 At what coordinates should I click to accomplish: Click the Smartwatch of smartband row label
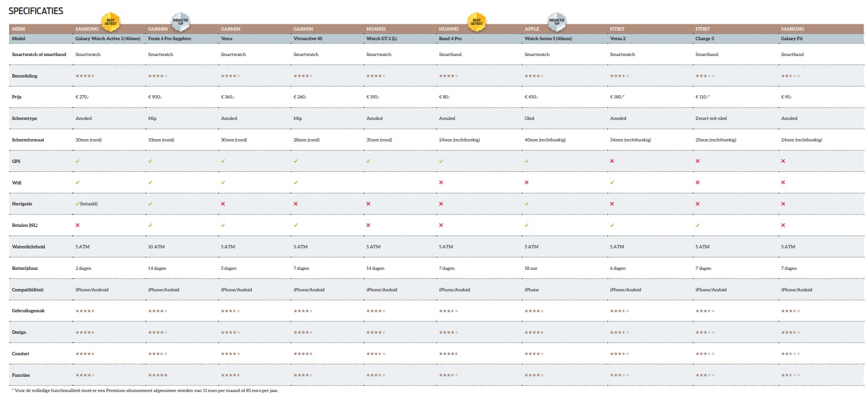[x=40, y=54]
